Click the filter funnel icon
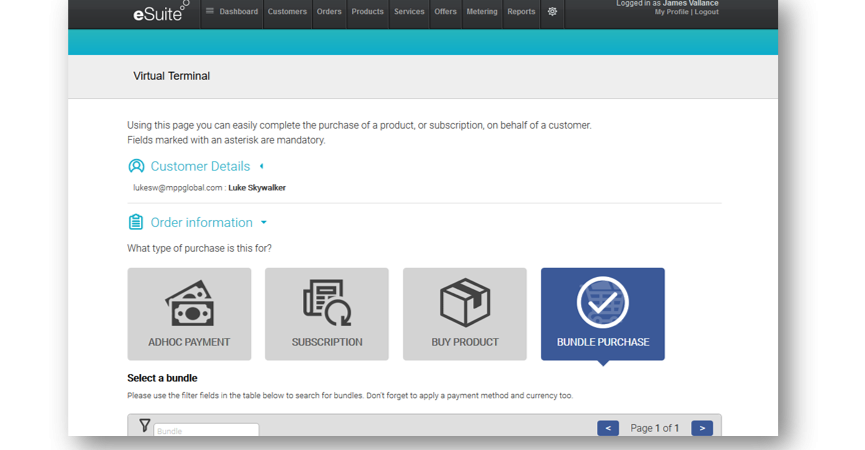 tap(145, 426)
